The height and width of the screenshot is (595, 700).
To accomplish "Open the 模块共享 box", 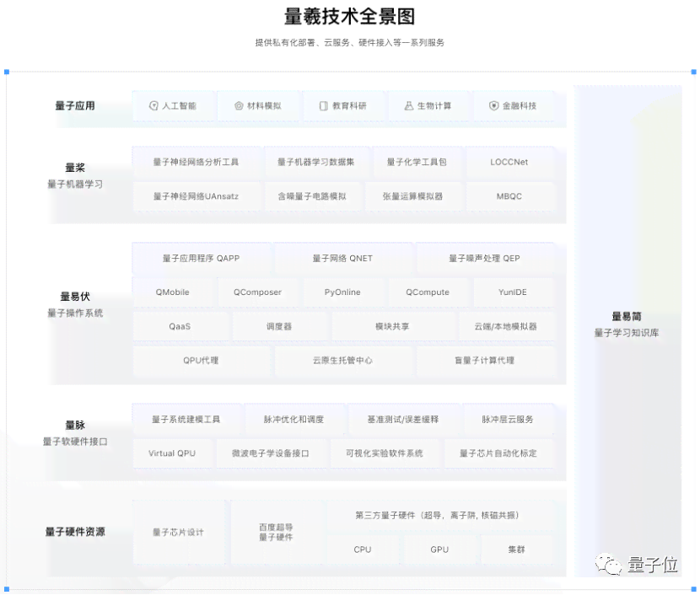I will coord(392,326).
